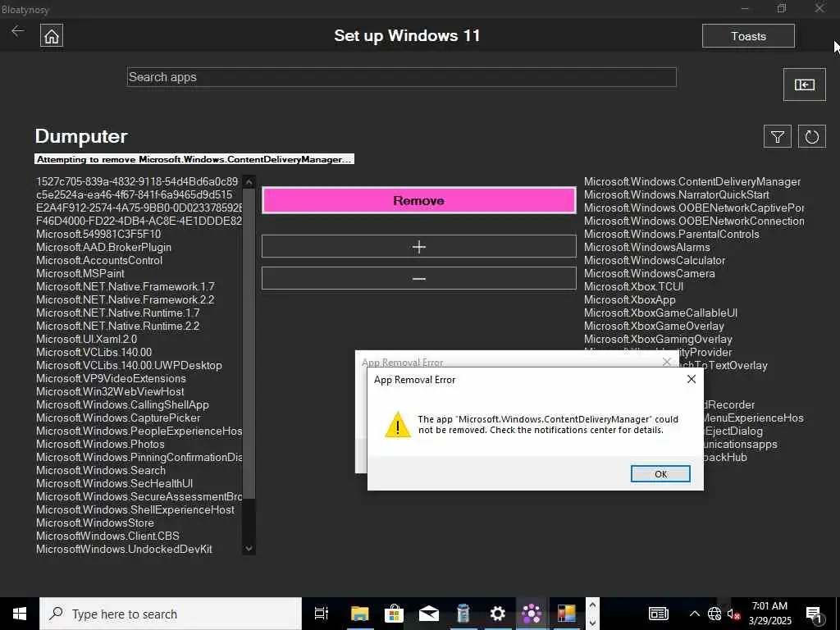Select Microsoft.Windows.ContentDeliveryManager in right list
This screenshot has height=630, width=840.
tap(692, 181)
